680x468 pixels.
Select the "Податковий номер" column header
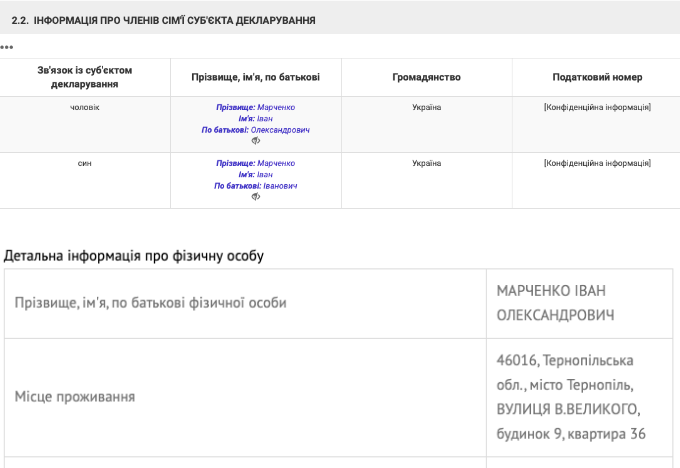597,77
